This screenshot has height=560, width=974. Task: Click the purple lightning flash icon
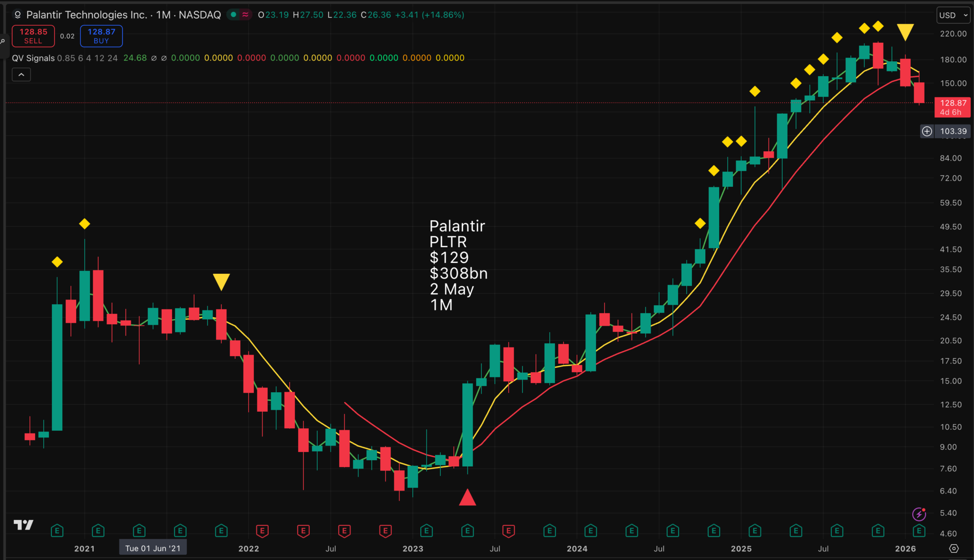(919, 514)
